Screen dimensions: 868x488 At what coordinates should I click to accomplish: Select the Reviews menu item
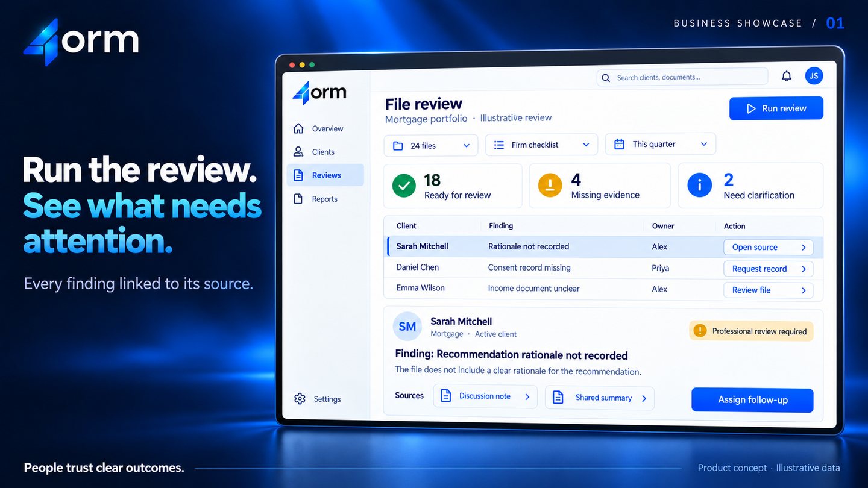pos(325,175)
